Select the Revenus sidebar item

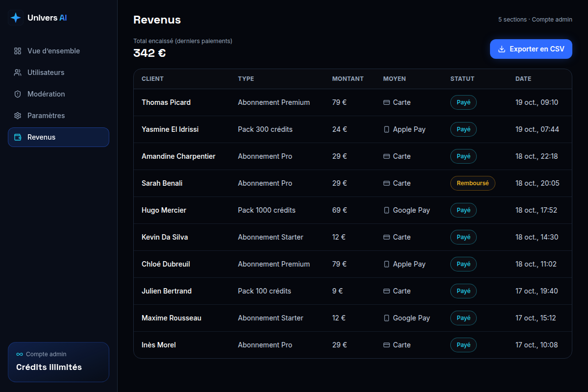(58, 137)
